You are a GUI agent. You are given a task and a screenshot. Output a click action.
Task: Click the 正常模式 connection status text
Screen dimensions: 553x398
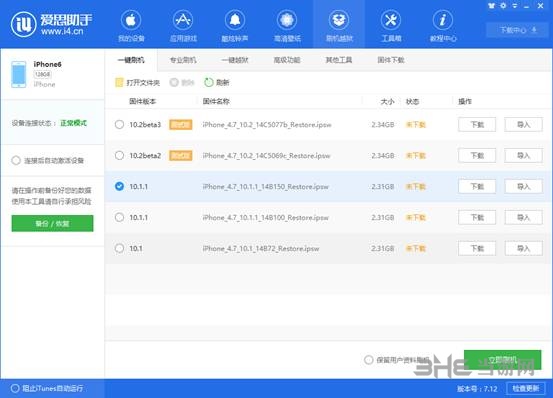(74, 123)
